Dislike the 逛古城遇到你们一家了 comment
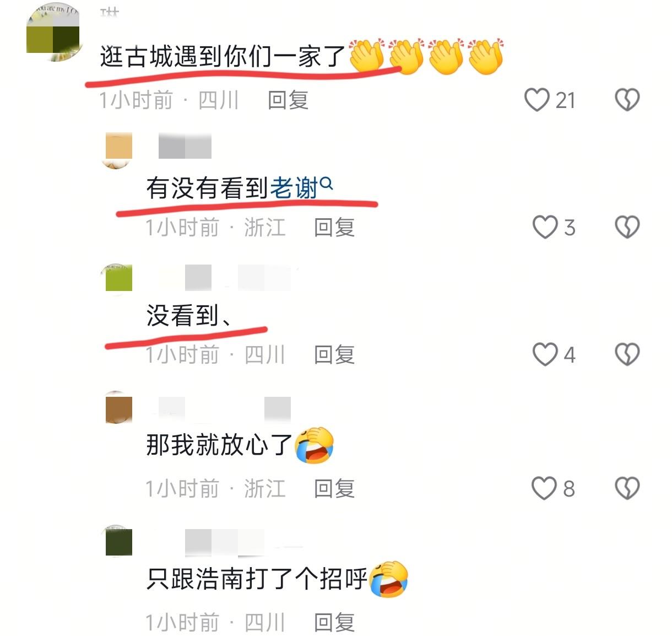The width and height of the screenshot is (672, 636). 627,100
